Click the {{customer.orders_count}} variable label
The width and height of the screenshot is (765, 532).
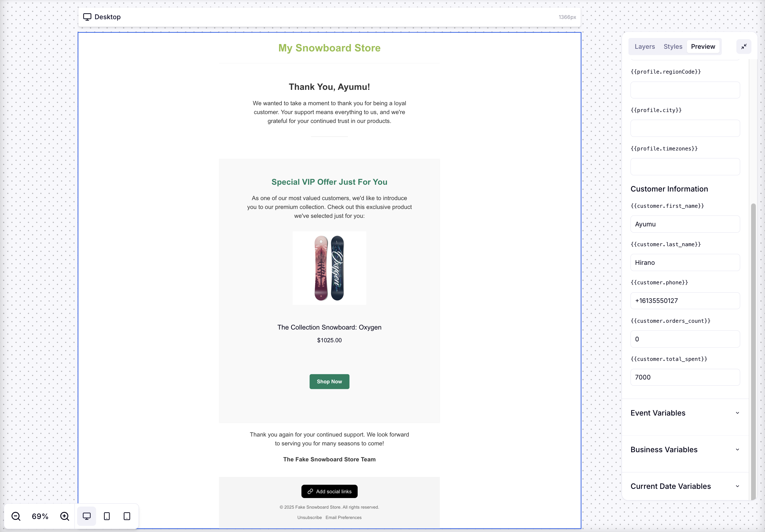[670, 321]
